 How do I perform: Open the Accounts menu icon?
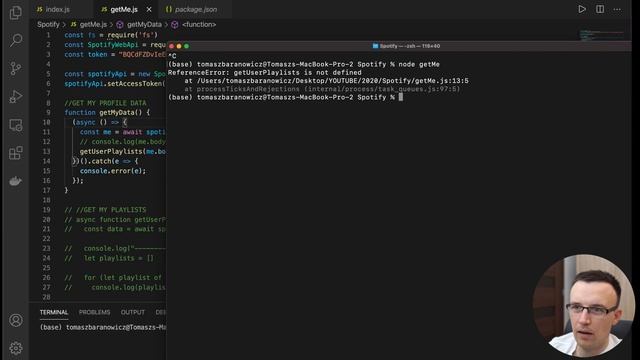point(16,320)
